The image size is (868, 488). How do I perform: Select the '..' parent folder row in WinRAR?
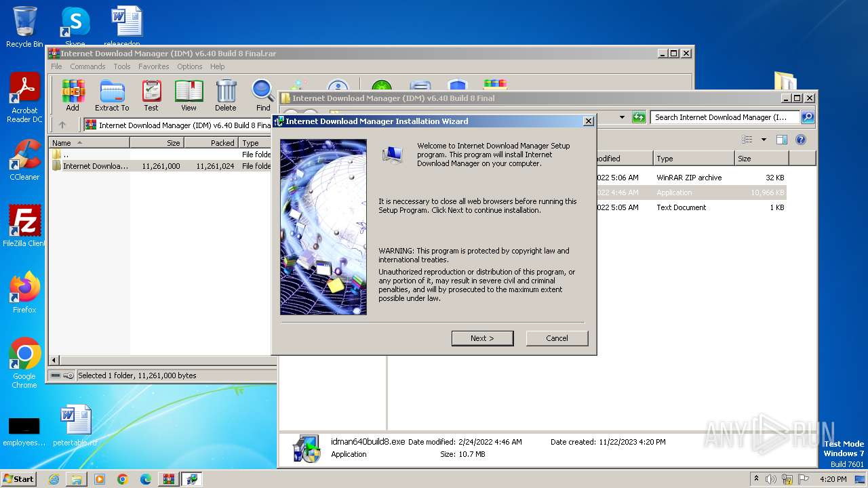[x=160, y=155]
